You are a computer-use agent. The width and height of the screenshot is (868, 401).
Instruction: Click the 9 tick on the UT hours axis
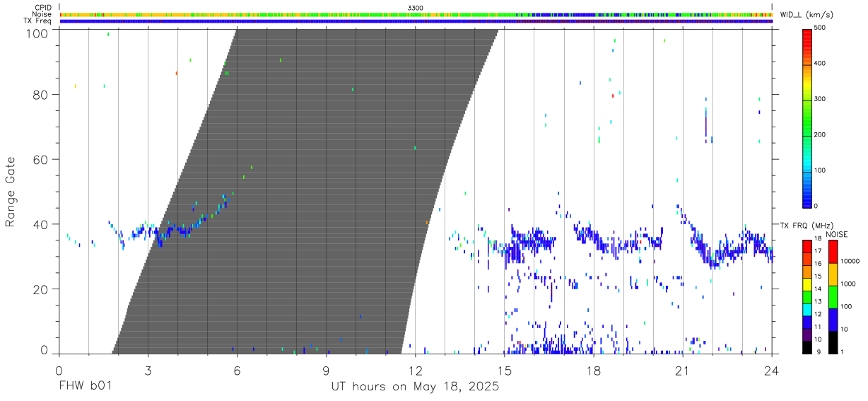click(326, 370)
